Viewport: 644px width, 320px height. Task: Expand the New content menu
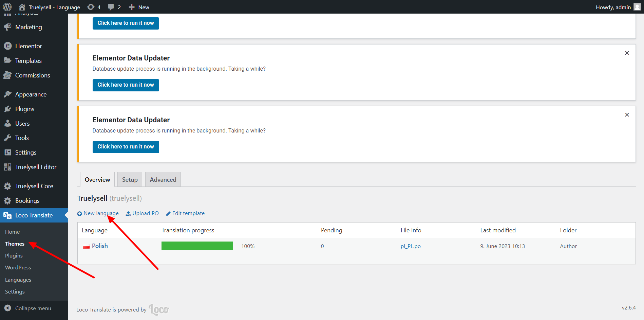pyautogui.click(x=139, y=7)
